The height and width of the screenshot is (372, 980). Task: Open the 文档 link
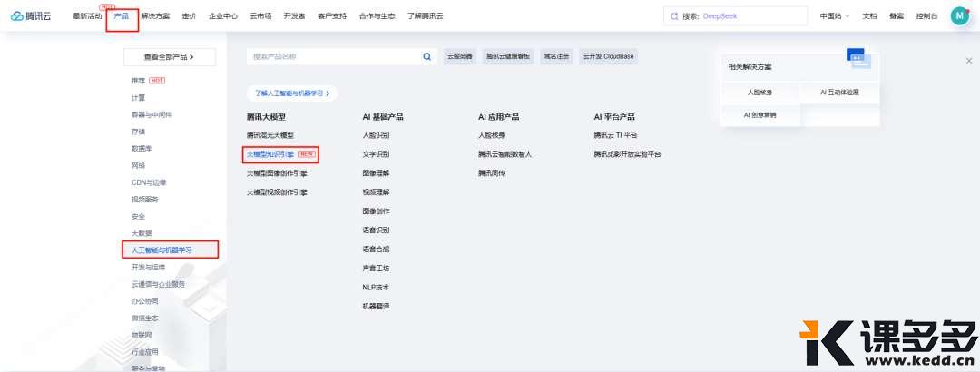(x=870, y=16)
